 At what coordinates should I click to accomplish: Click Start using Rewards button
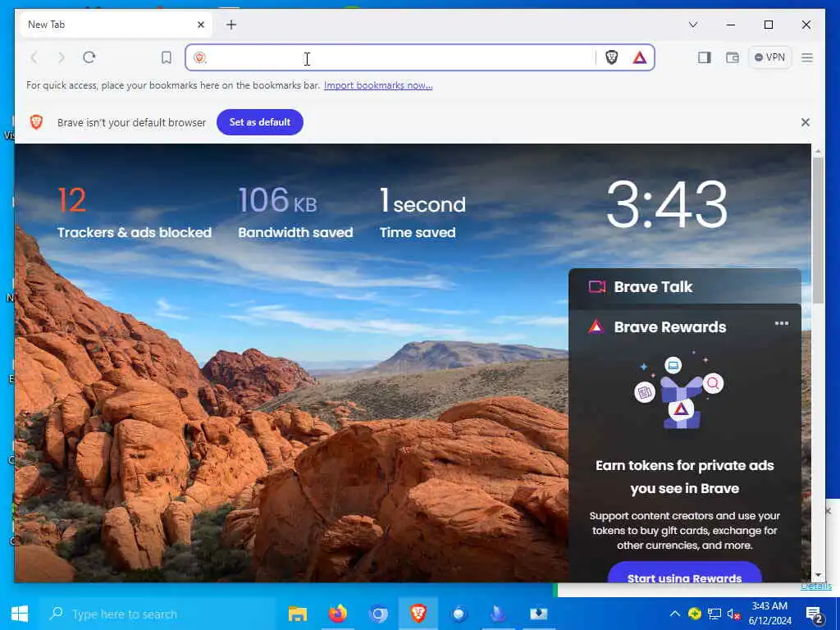click(685, 574)
